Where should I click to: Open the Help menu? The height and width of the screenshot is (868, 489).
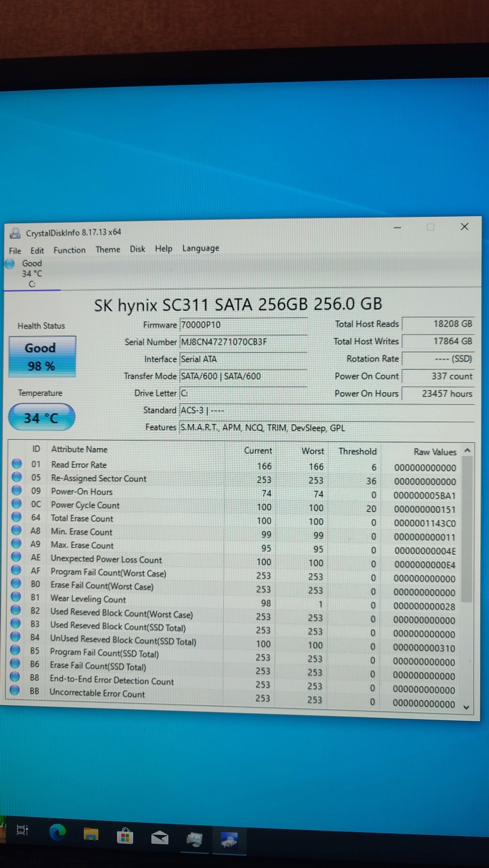point(164,249)
